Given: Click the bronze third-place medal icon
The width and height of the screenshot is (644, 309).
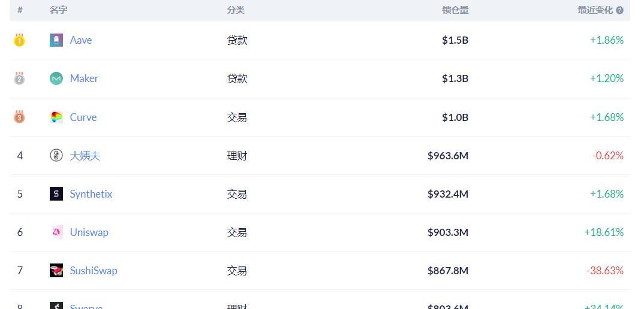Looking at the screenshot, I should (x=19, y=117).
